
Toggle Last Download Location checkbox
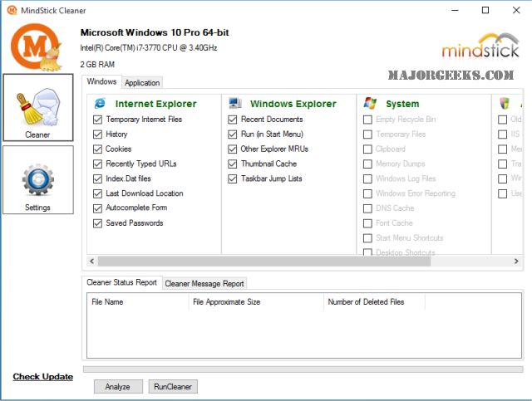tap(98, 193)
